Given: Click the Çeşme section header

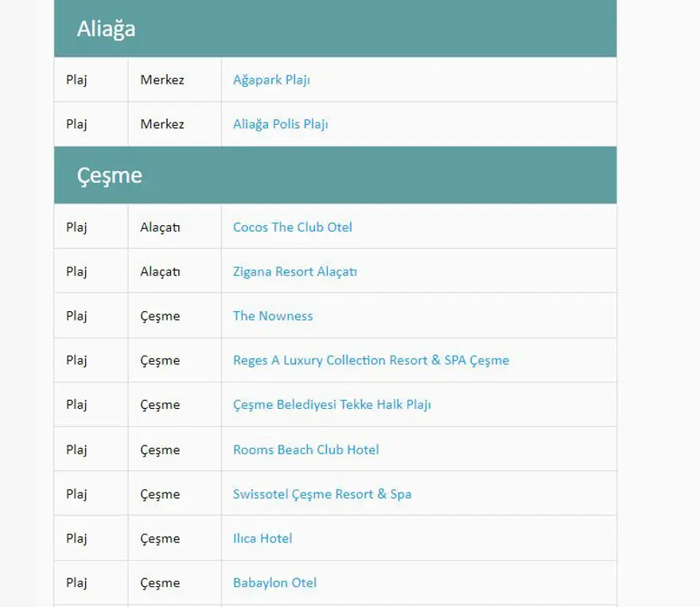Looking at the screenshot, I should click(x=110, y=175).
